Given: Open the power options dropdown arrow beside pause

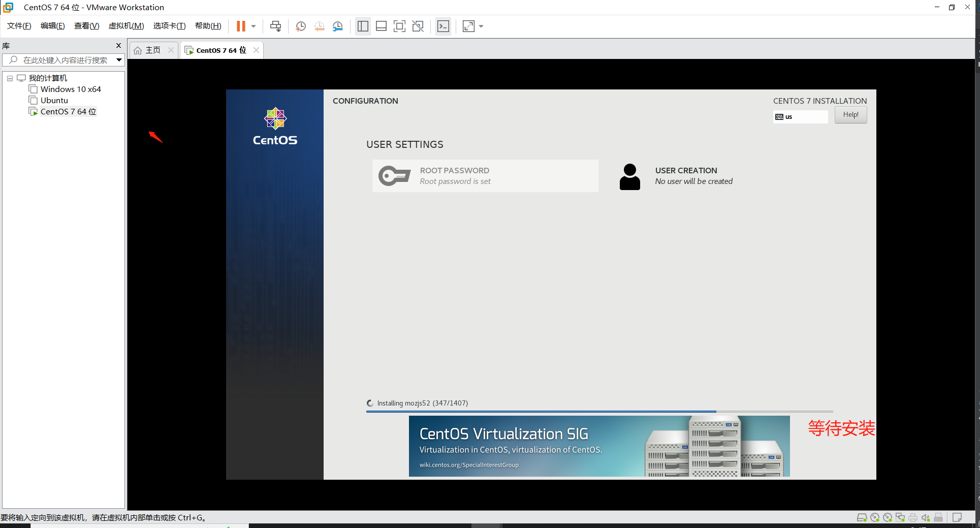Looking at the screenshot, I should [x=254, y=26].
